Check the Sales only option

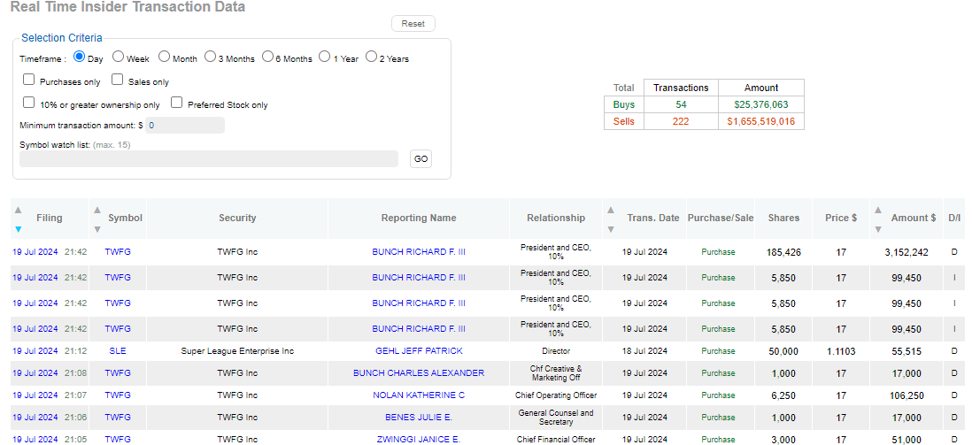coord(118,81)
